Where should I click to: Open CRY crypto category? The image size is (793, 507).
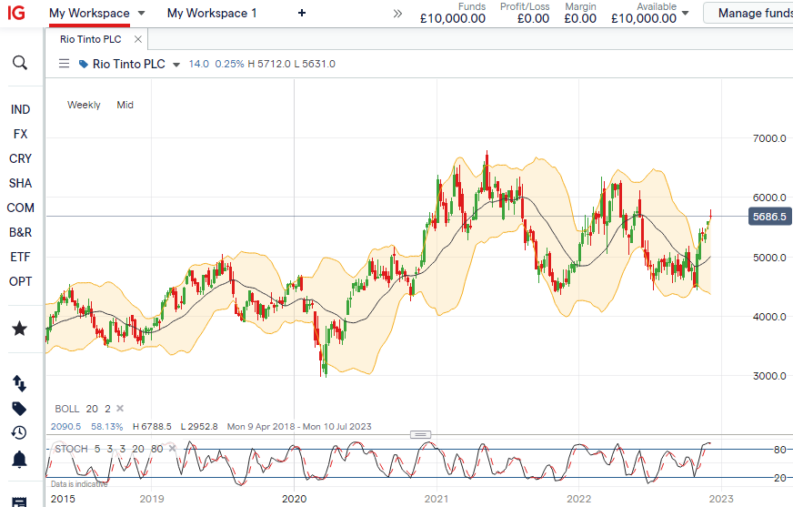20,159
